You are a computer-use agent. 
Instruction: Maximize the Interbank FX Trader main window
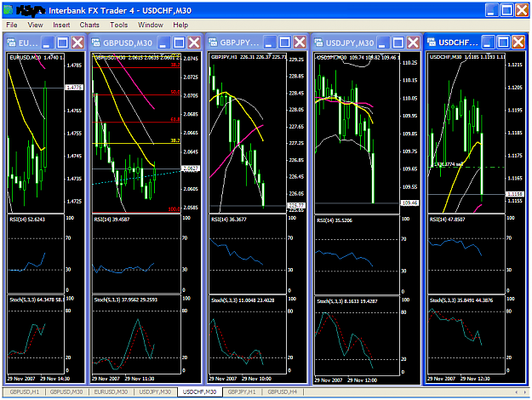click(x=507, y=10)
